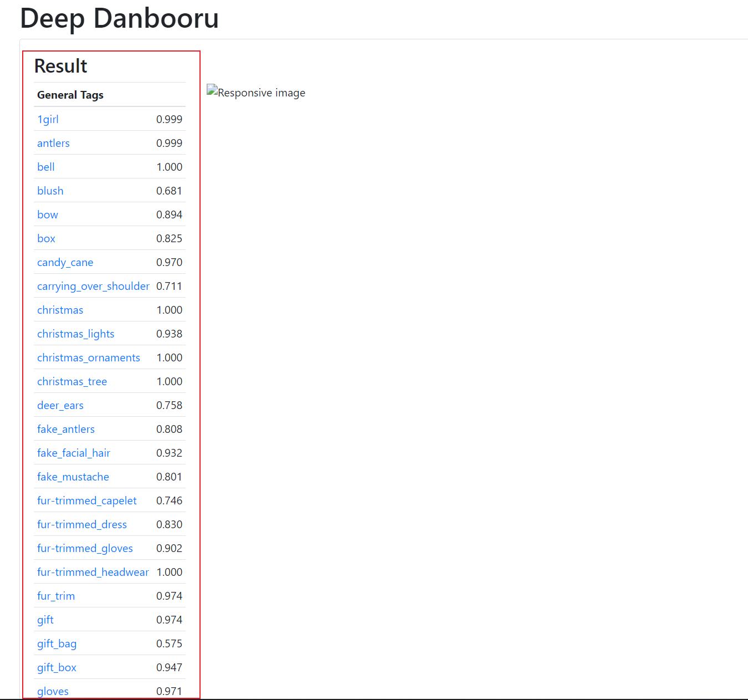748x700 pixels.
Task: Click the christmas_ornaments tag link
Action: pyautogui.click(x=89, y=357)
